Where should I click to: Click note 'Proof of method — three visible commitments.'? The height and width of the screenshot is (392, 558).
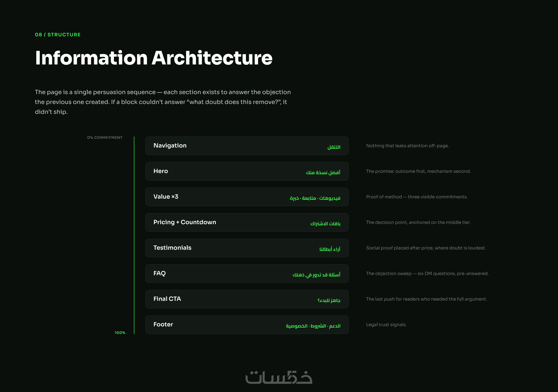(x=417, y=197)
